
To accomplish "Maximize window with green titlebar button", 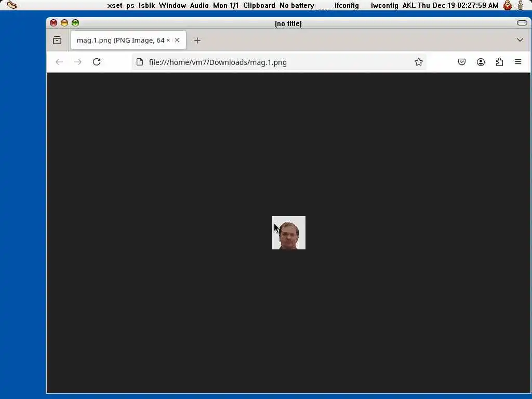I will coord(75,23).
